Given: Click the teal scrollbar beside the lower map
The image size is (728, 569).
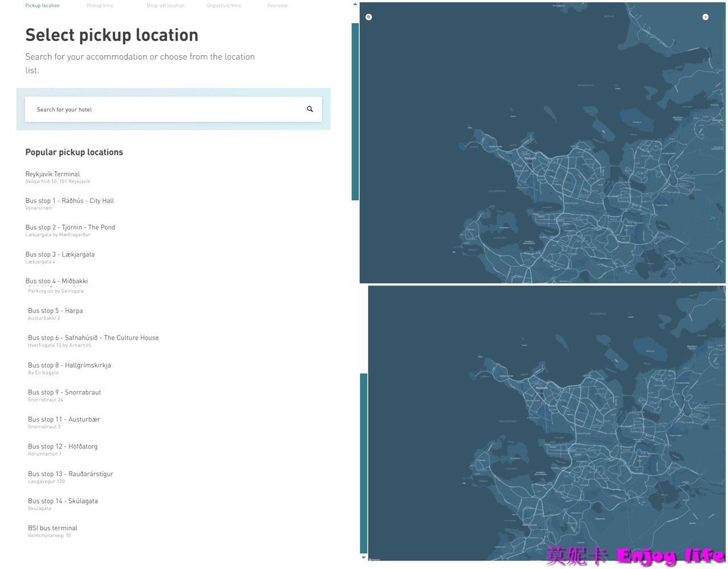Looking at the screenshot, I should click(x=364, y=462).
